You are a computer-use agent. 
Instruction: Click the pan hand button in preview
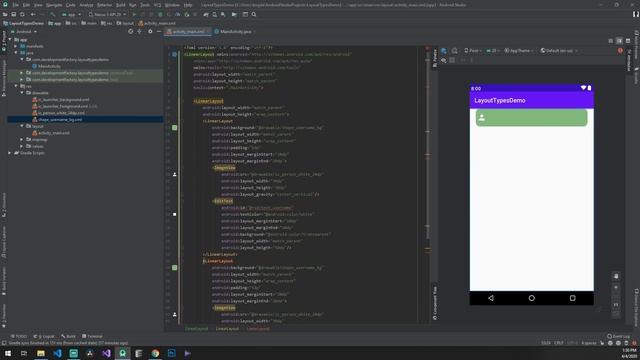(616, 276)
